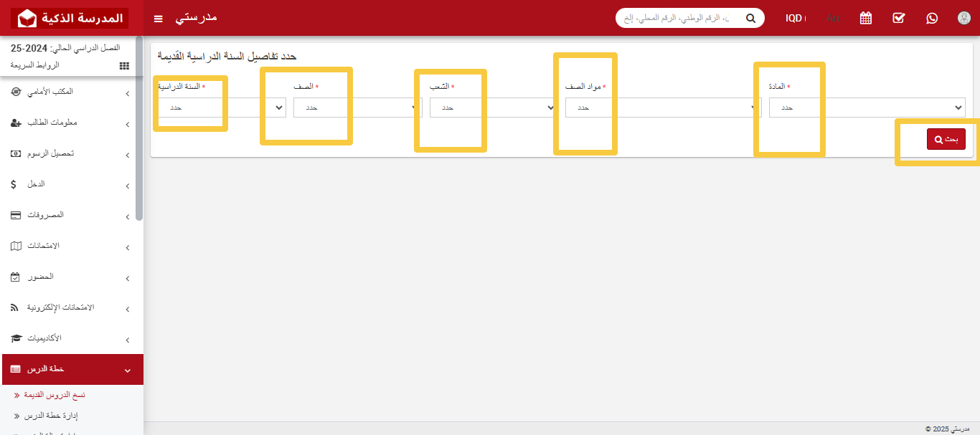Click the search magnifier in top search box

tap(750, 18)
